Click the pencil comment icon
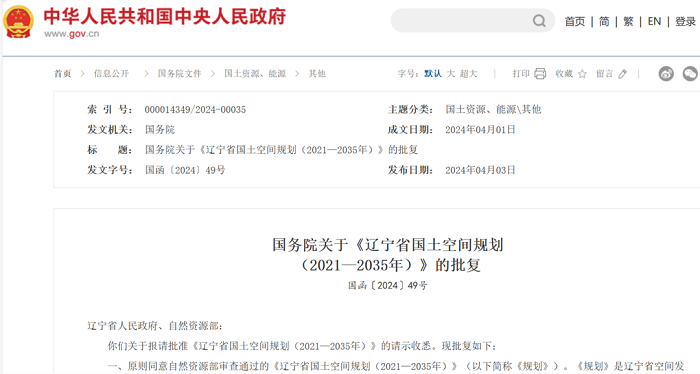Image resolution: width=700 pixels, height=374 pixels. 623,74
